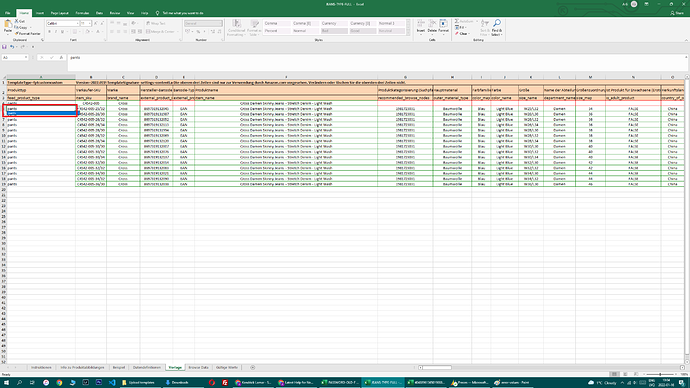This screenshot has height=388, width=690.
Task: Collapse the ribbon with the chevron
Action: [686, 40]
